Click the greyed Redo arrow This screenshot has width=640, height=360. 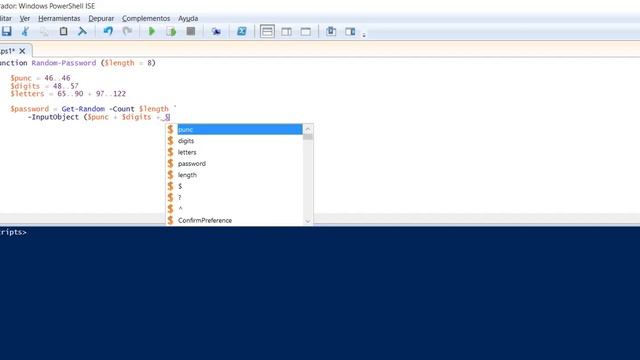pos(127,31)
